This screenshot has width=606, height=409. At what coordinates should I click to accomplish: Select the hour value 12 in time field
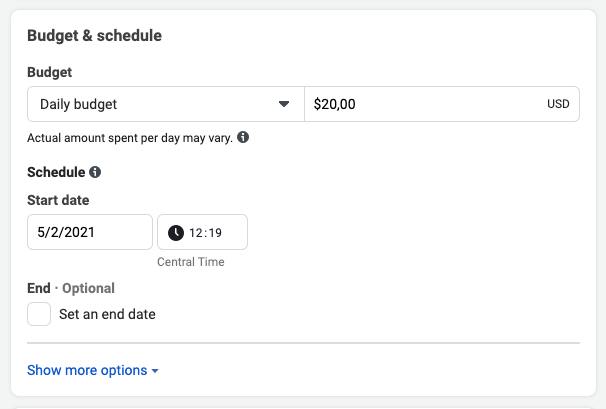click(196, 232)
